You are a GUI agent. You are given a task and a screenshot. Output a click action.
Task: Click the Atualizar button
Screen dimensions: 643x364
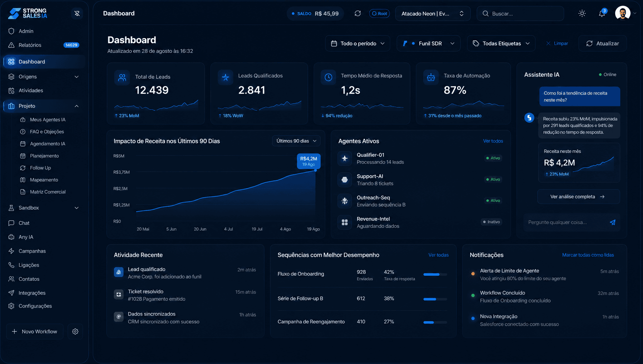click(602, 44)
